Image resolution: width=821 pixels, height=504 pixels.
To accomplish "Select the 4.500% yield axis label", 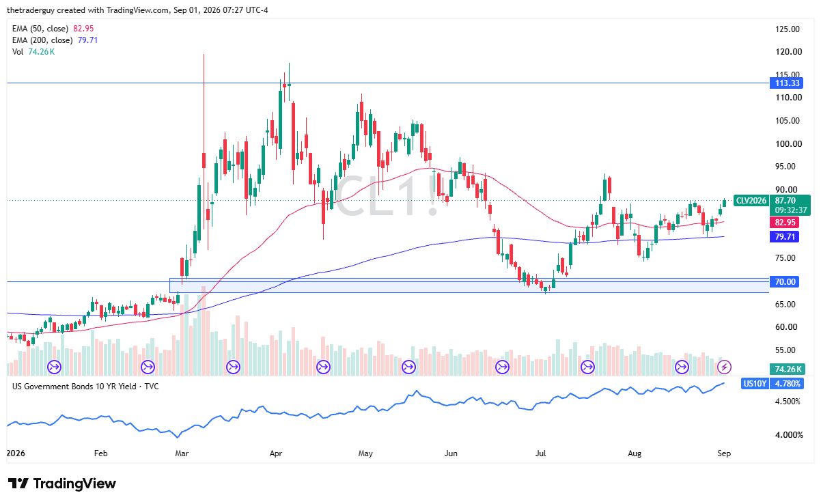I will [788, 402].
